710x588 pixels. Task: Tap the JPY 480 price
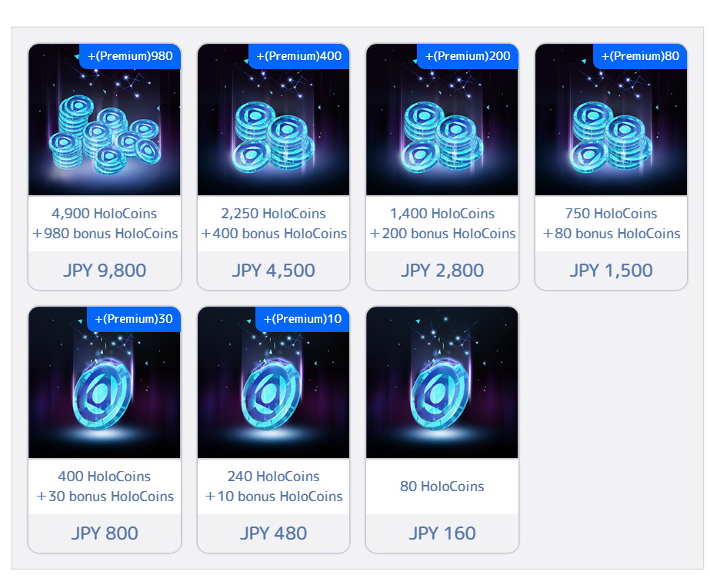[274, 533]
